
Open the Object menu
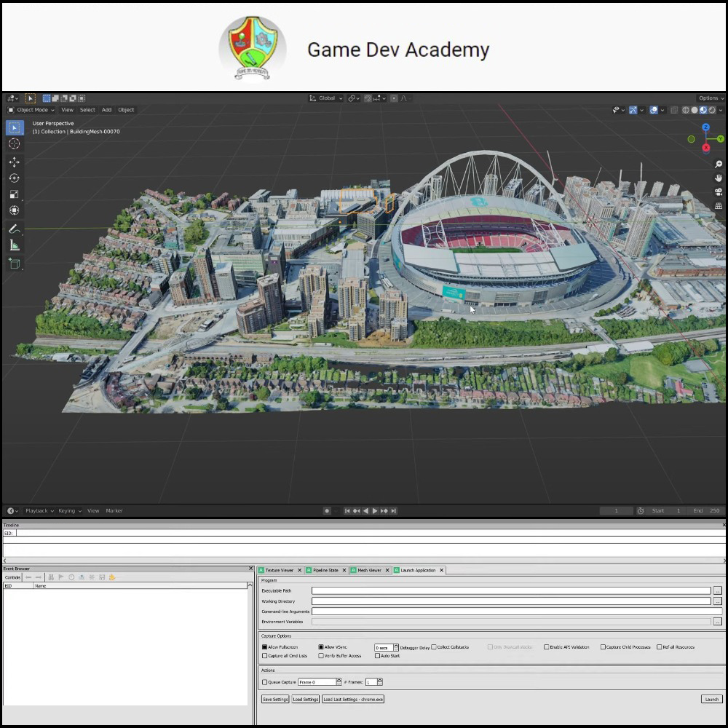tap(126, 110)
